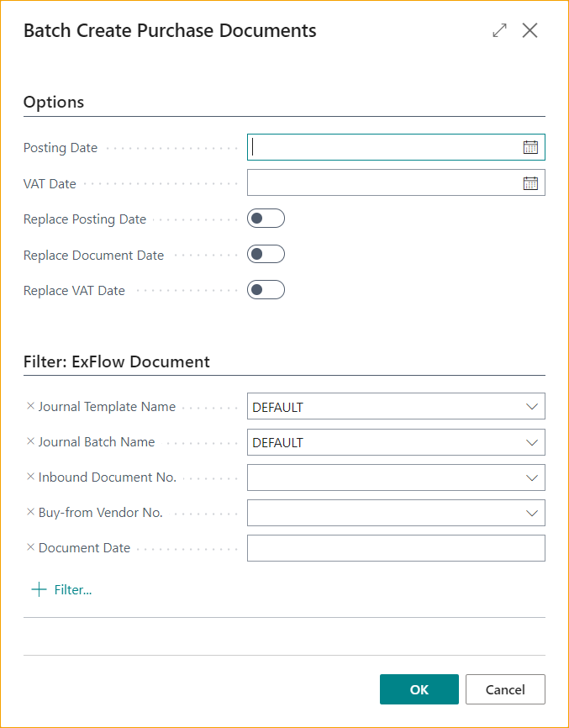Viewport: 569px width, 728px height.
Task: Click the Filter... link
Action: tap(73, 589)
